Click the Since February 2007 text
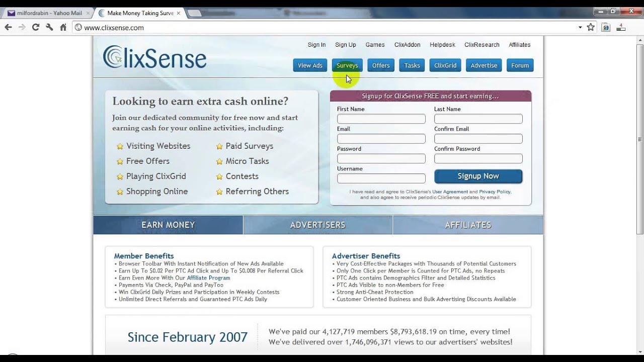644x362 pixels. [x=187, y=337]
